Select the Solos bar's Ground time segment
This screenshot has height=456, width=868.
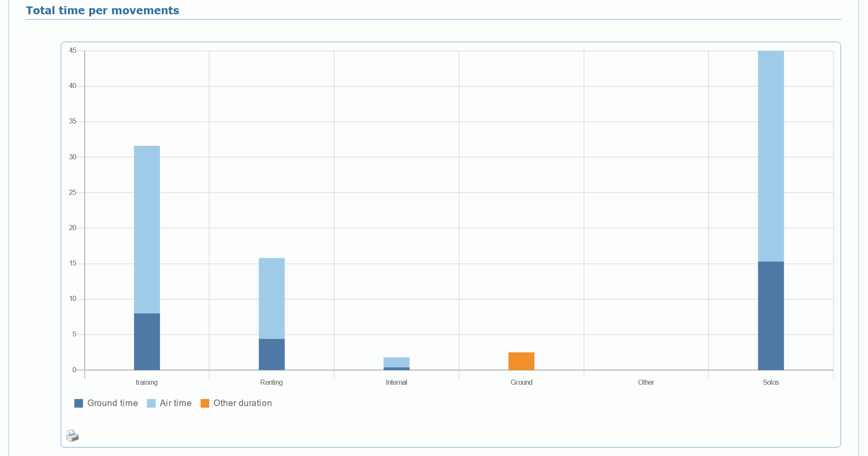pyautogui.click(x=771, y=316)
